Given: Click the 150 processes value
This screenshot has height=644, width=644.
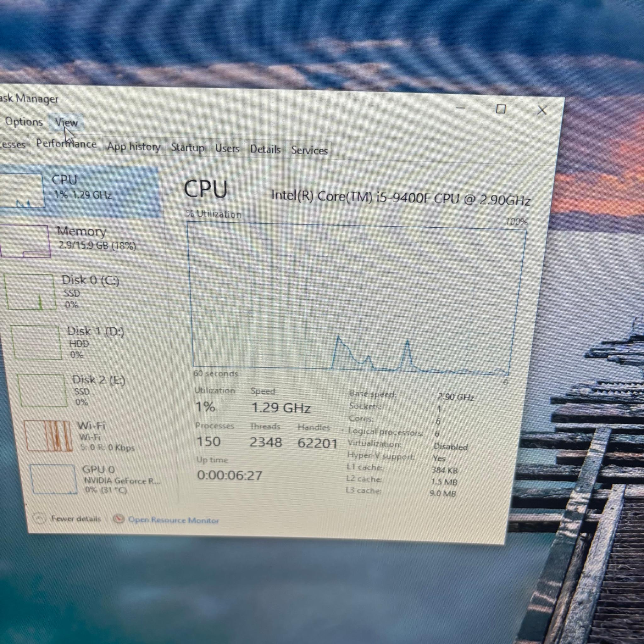Looking at the screenshot, I should 209,442.
